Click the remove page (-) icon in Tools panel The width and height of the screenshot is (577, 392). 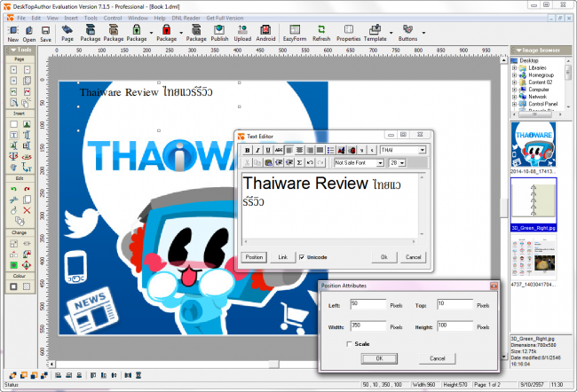click(27, 70)
